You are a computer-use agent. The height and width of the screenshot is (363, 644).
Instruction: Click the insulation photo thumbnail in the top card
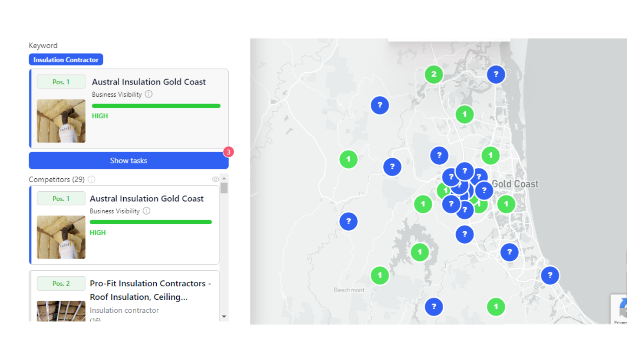61,121
